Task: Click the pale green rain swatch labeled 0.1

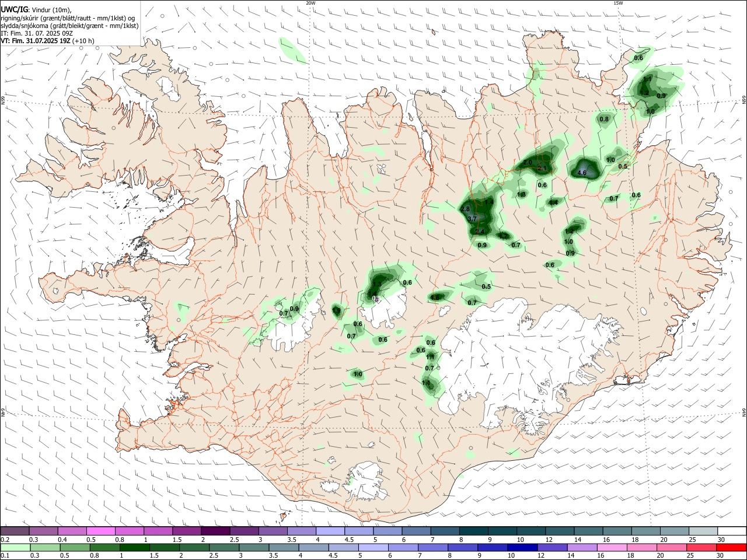Action: (15, 547)
